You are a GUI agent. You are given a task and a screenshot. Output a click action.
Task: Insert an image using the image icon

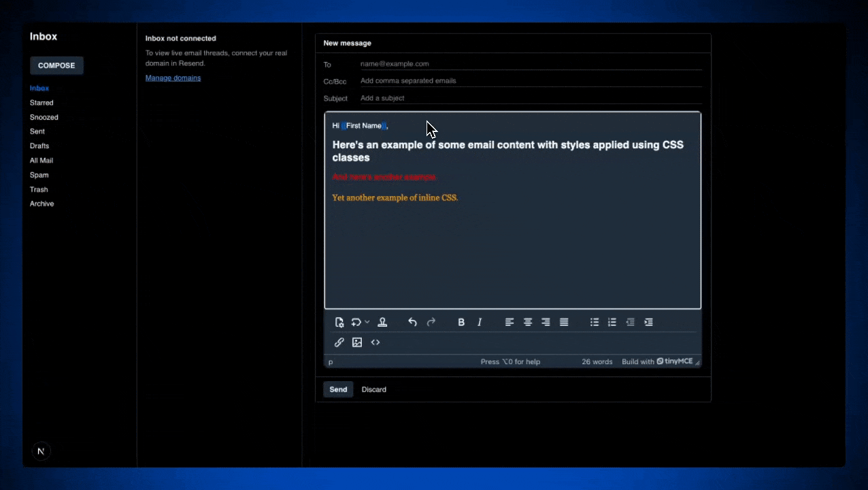357,342
